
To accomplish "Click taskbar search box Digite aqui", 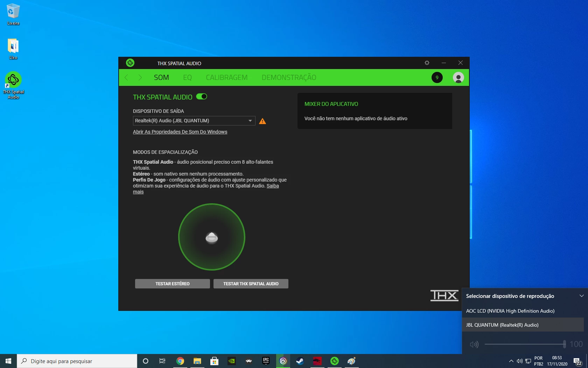I will tap(77, 361).
